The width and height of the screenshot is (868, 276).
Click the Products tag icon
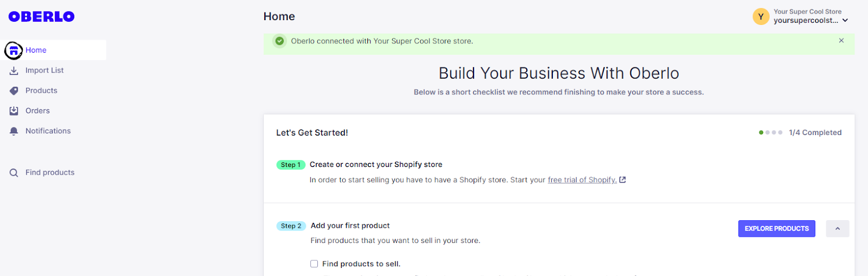[x=14, y=91]
